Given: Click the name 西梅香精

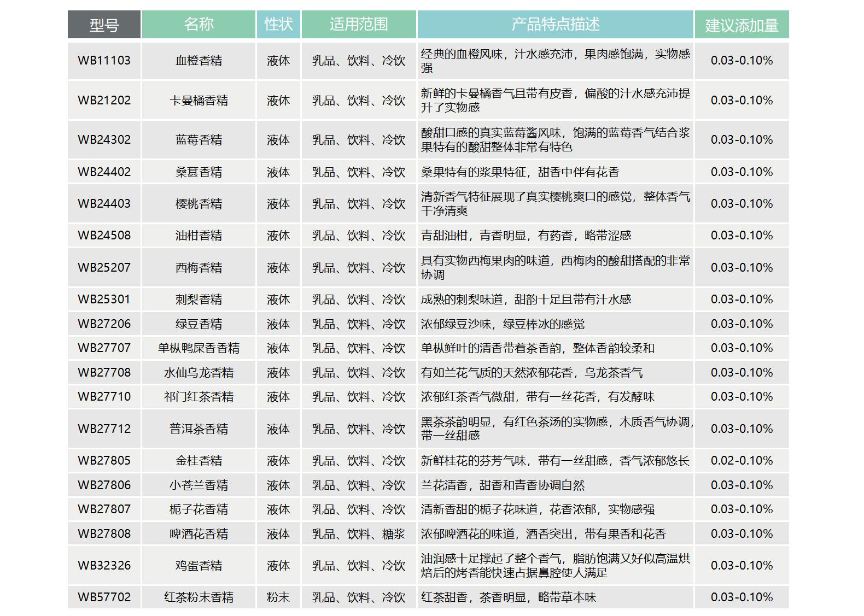Looking at the screenshot, I should click(x=199, y=268).
